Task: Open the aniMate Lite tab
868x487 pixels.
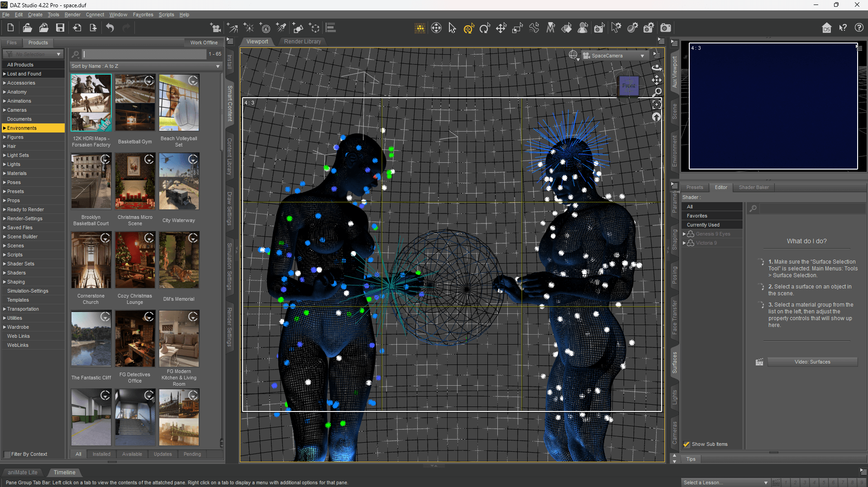Action: tap(23, 472)
